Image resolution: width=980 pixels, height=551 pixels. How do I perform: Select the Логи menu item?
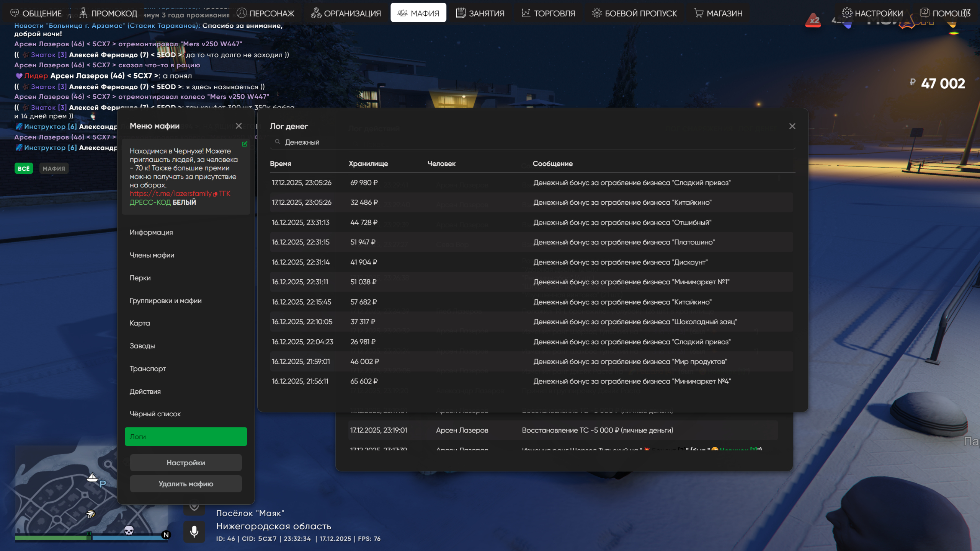point(186,437)
